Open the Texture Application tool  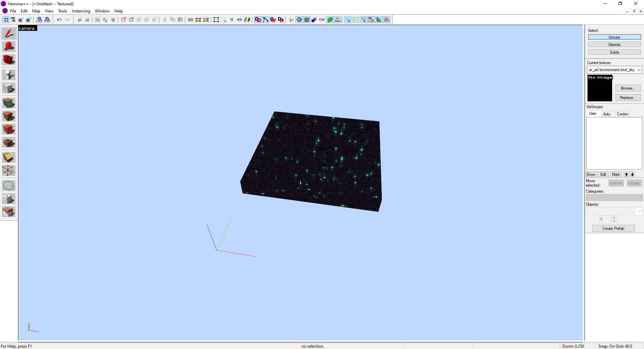9,103
